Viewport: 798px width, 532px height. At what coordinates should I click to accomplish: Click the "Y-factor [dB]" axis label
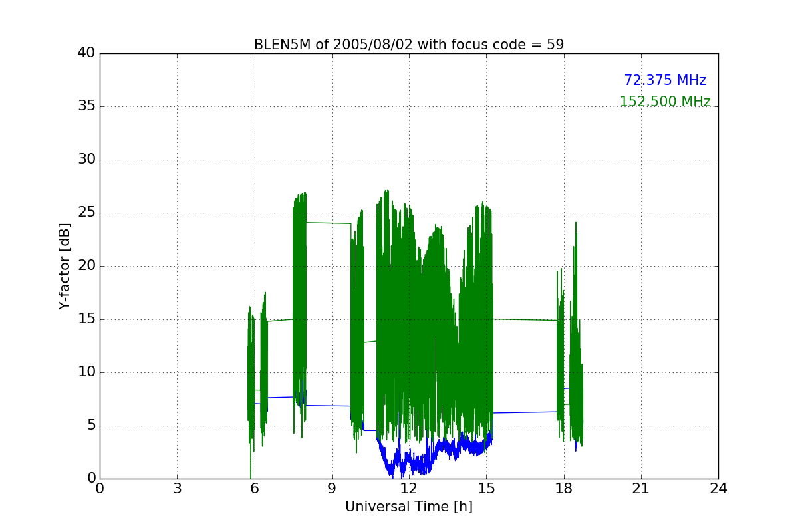pos(65,266)
